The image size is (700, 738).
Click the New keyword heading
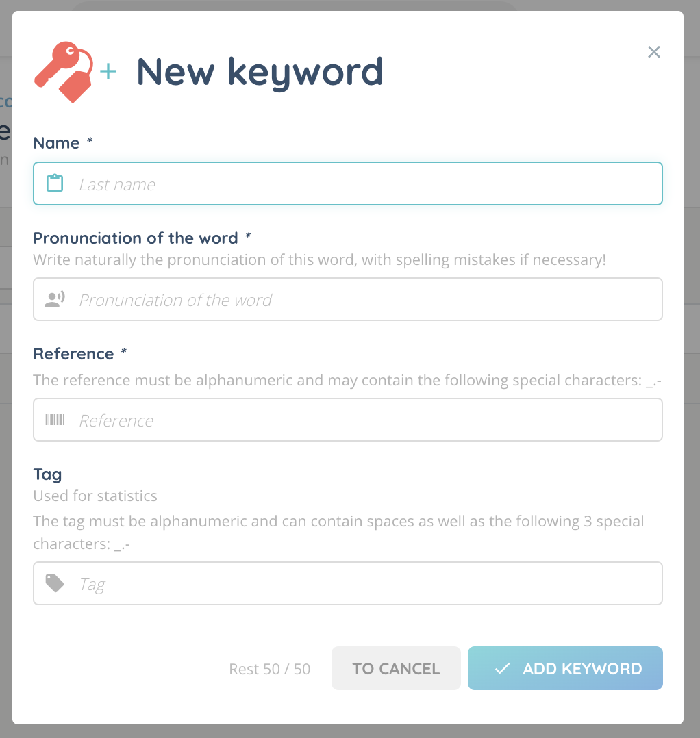[x=260, y=72]
